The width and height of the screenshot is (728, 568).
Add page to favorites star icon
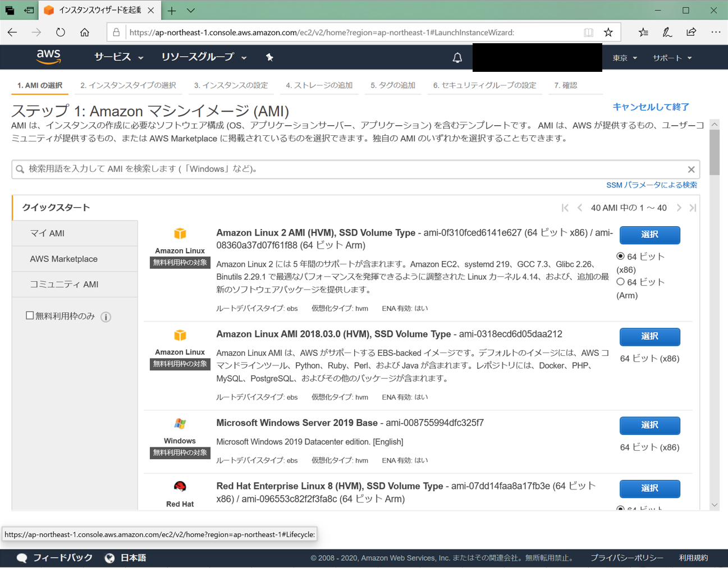[x=608, y=33]
